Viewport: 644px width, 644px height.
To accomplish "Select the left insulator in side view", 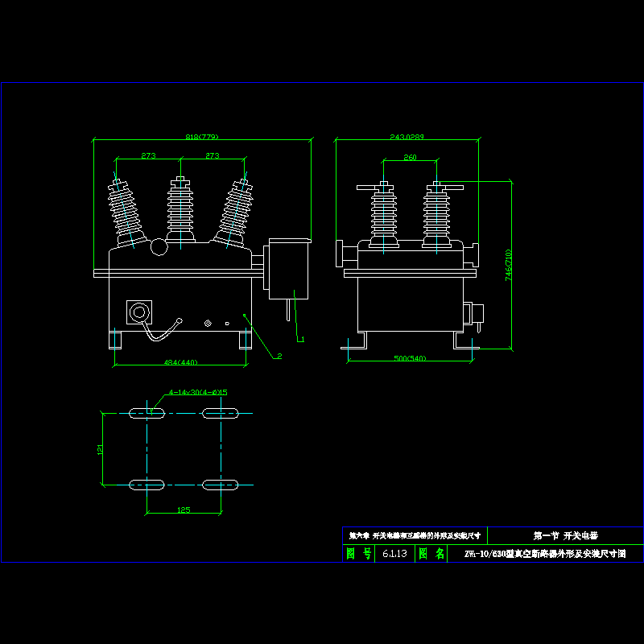I will point(383,215).
